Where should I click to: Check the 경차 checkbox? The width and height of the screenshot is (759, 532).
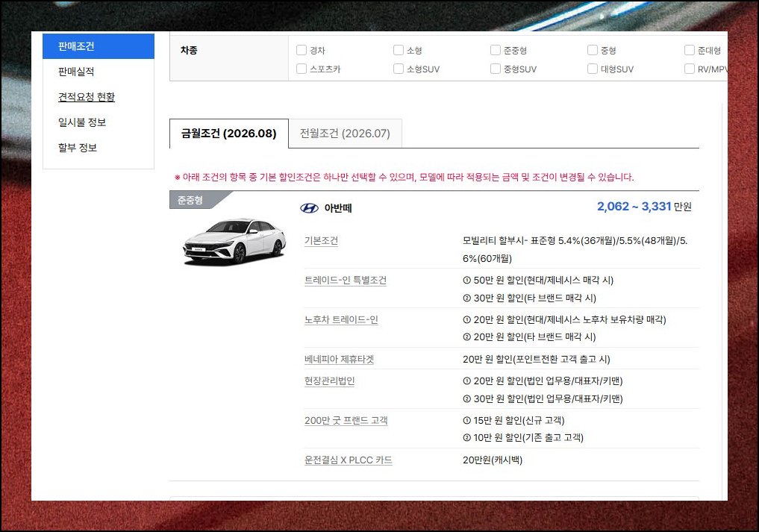tap(301, 50)
